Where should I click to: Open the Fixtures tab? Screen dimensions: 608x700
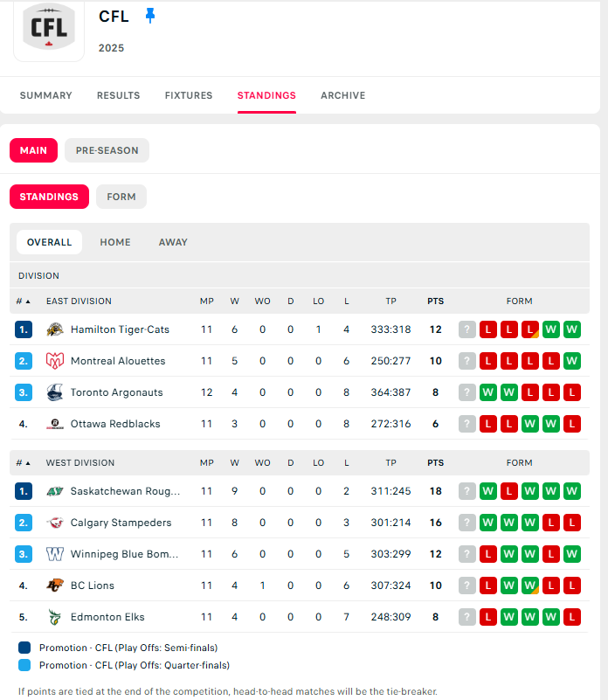click(189, 95)
